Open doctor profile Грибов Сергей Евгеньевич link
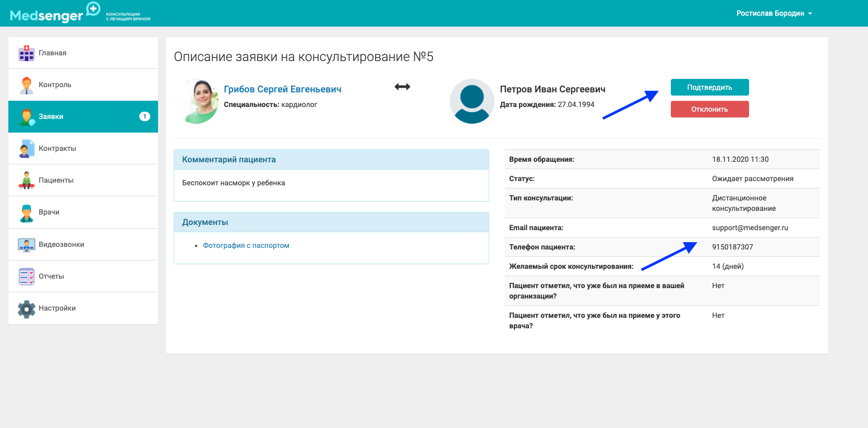This screenshot has width=868, height=428. (282, 89)
